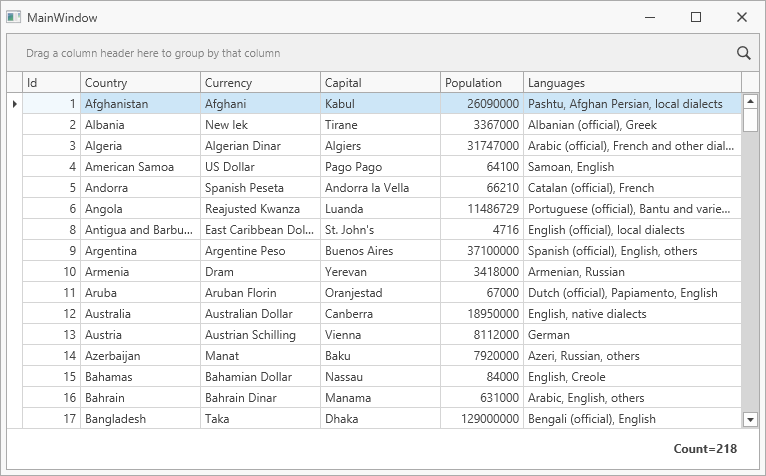Click the Taka currency cell
Screen dimensions: 766x476
(260, 419)
